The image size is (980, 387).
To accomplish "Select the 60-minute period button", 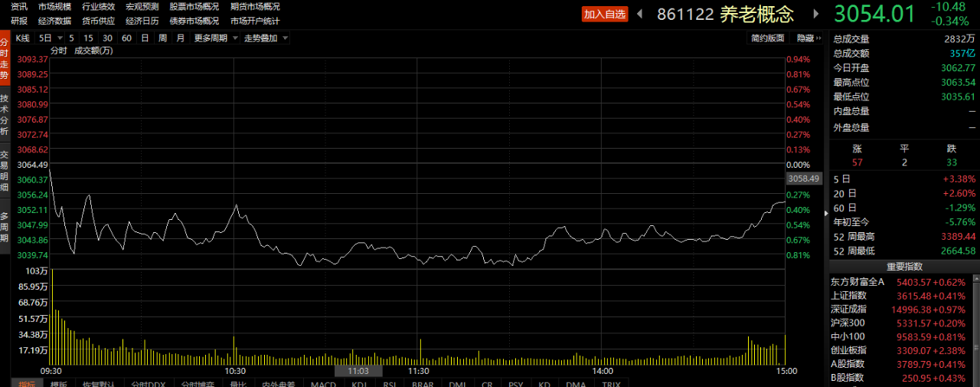I will 126,38.
